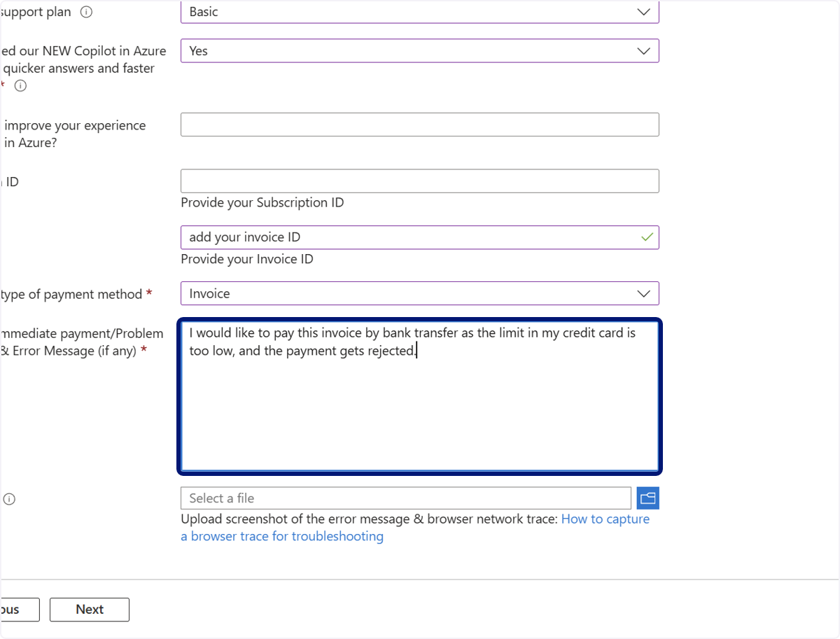Click the Select a file field
This screenshot has height=639, width=840.
(x=406, y=498)
